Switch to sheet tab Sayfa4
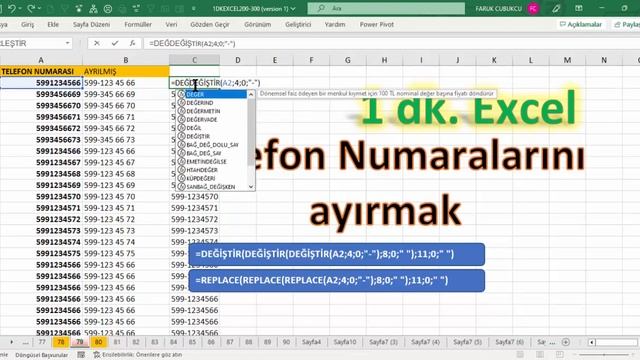This screenshot has height=360, width=640. click(311, 342)
